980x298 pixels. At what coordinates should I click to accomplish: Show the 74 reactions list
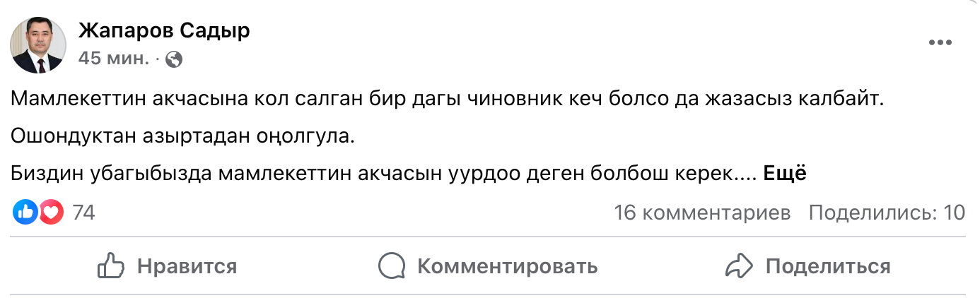point(83,213)
